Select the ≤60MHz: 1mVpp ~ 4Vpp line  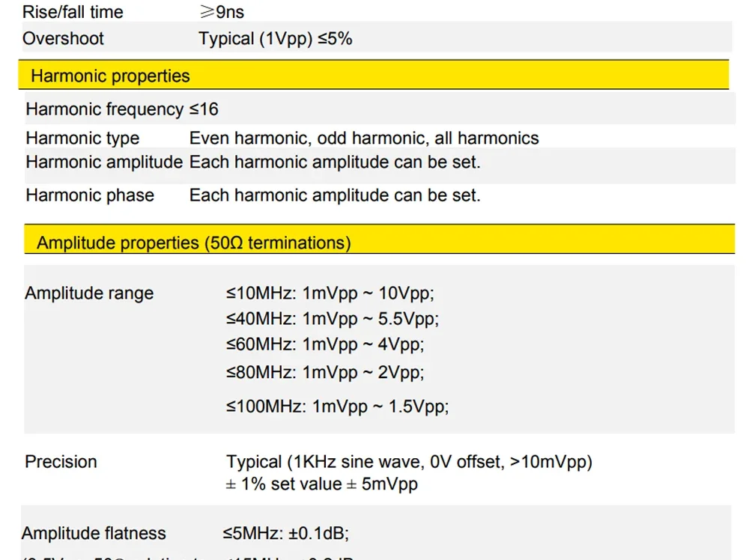[x=325, y=344]
